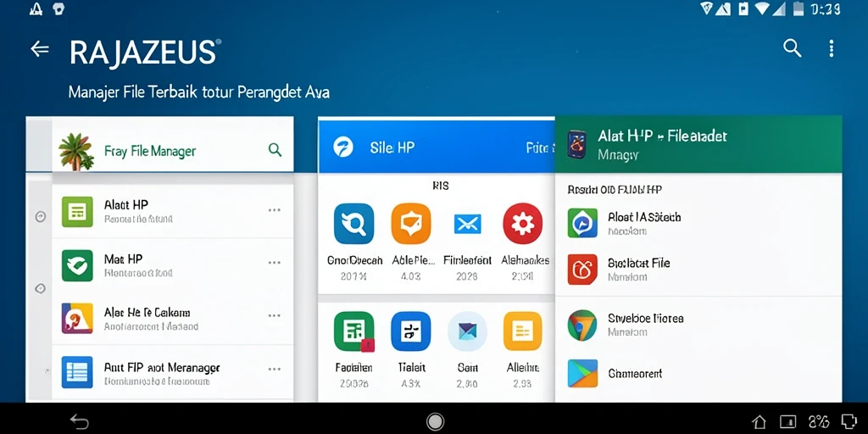This screenshot has height=434, width=868.
Task: Select the round marker below Mat HP
Action: pos(41,288)
